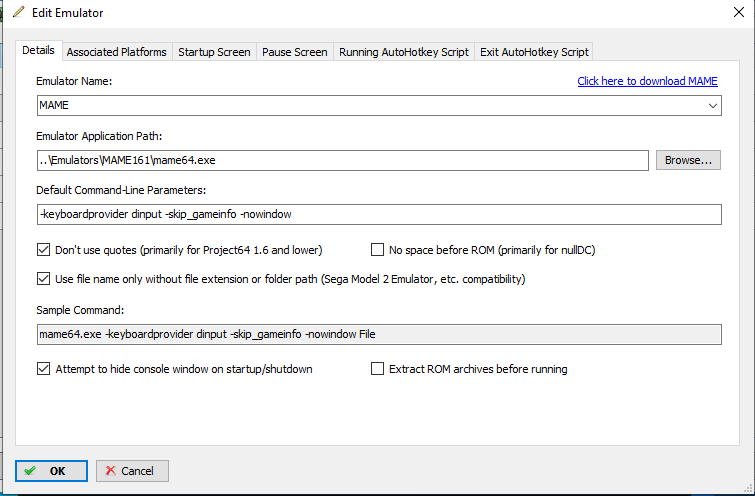
Task: Expand the Emulator Name dropdown arrow
Action: coord(713,105)
